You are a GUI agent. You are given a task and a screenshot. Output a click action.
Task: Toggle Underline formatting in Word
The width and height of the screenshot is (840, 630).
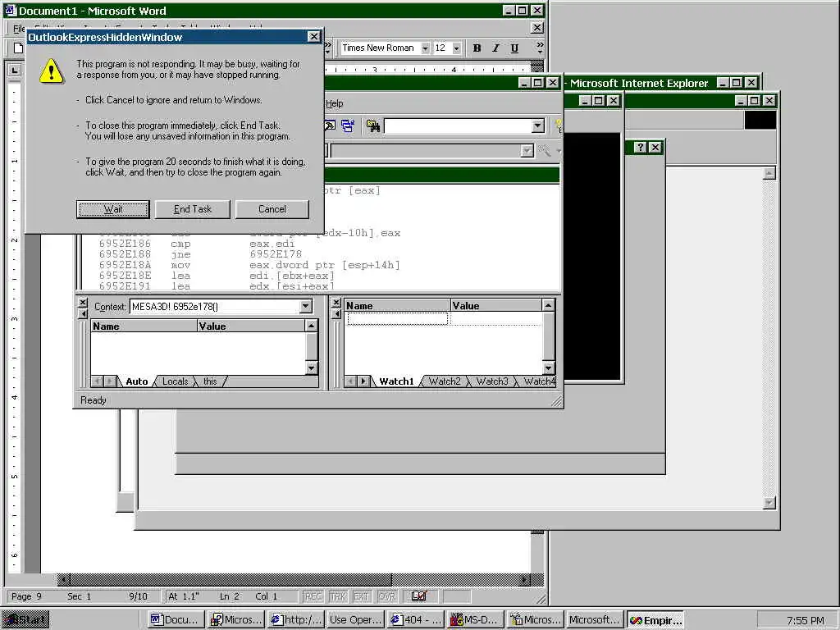pyautogui.click(x=514, y=48)
